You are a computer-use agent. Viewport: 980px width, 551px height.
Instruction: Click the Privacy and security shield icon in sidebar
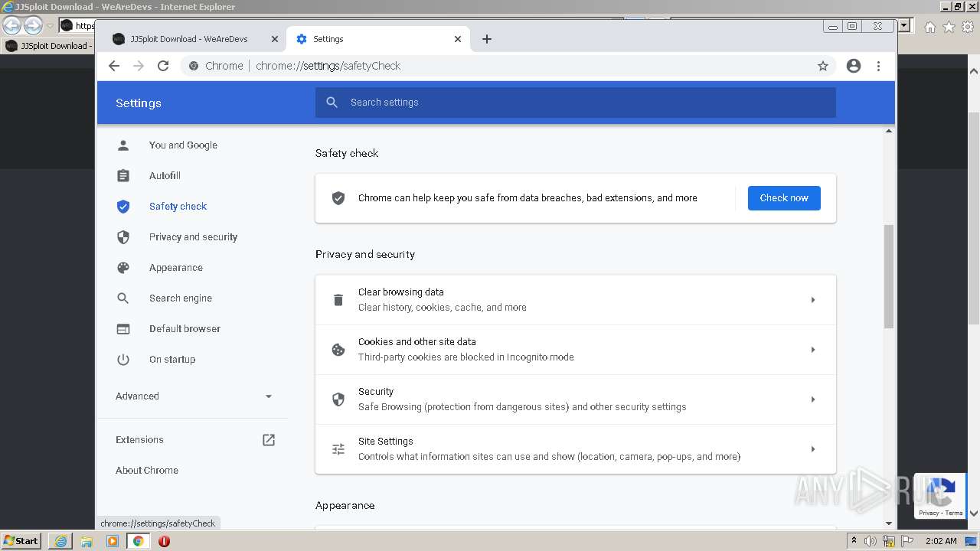(123, 236)
